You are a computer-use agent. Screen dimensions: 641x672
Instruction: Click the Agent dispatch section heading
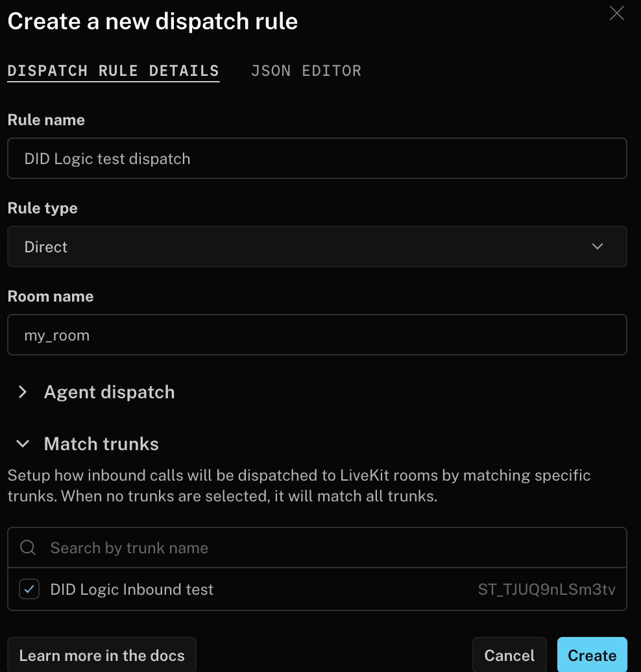coord(109,392)
